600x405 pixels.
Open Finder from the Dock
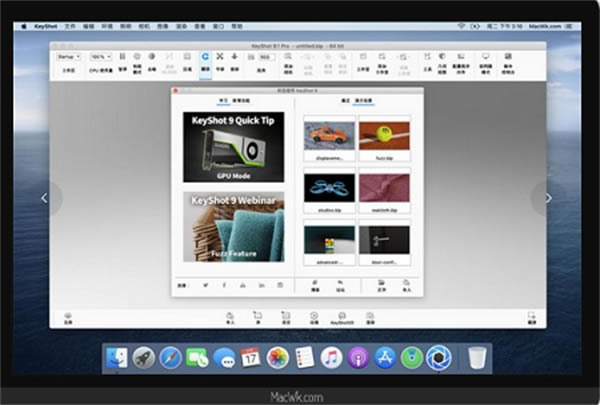[x=117, y=358]
